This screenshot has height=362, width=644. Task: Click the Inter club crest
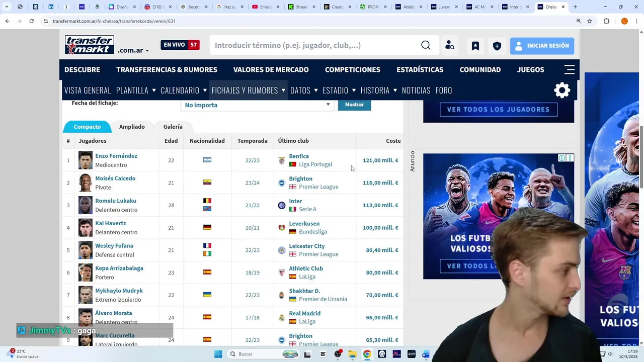282,205
